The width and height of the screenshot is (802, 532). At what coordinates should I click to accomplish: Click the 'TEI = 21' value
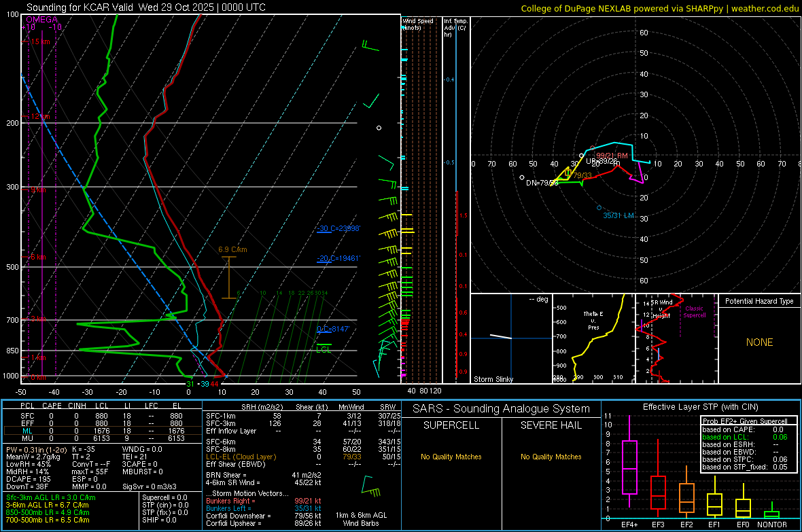click(135, 457)
